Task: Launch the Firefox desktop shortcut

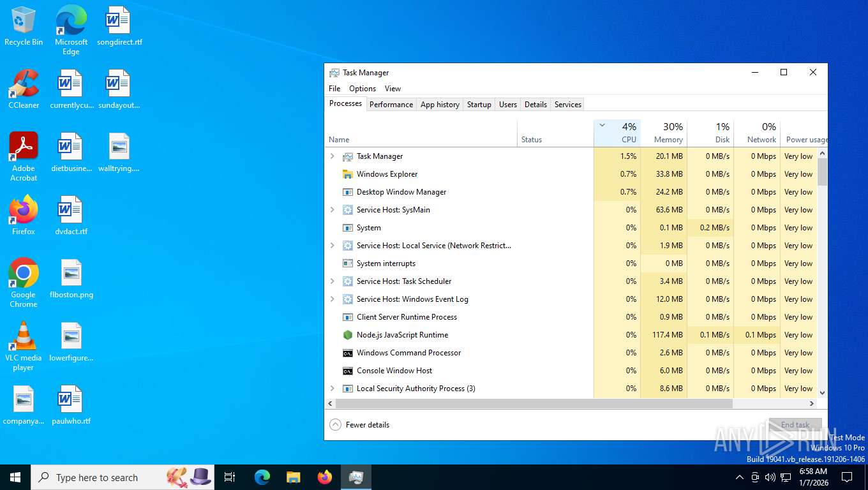Action: coord(24,216)
